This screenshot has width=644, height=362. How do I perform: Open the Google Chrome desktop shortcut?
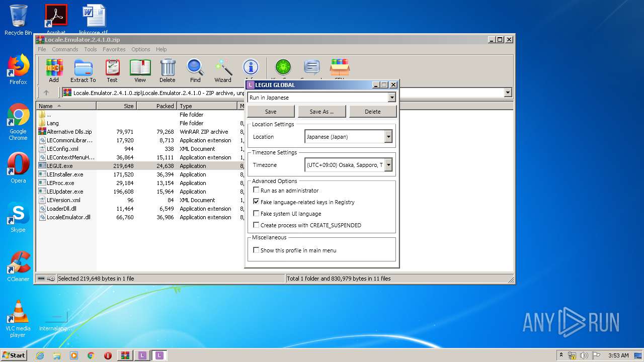[x=18, y=122]
